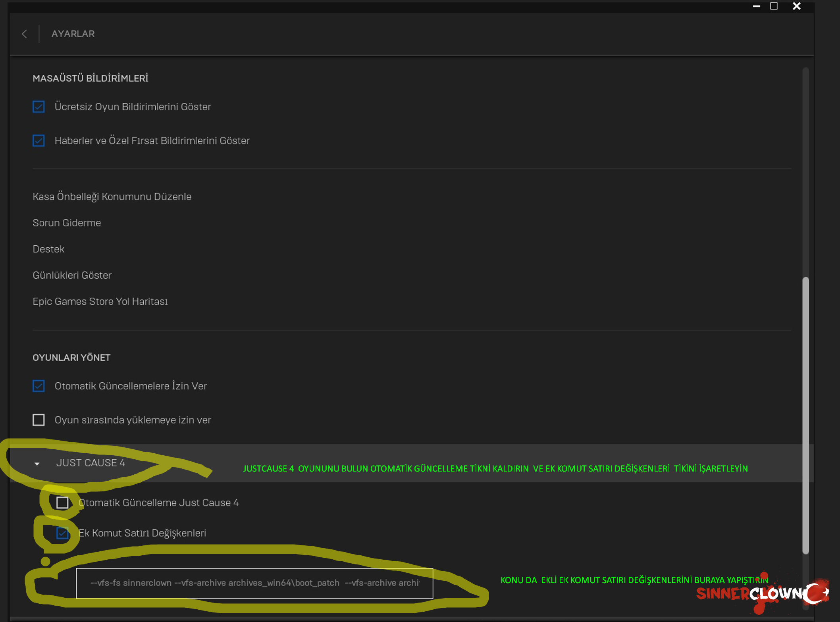Collapse the JUST CAUSE 4 arrow
Viewport: 840px width, 622px height.
[37, 464]
